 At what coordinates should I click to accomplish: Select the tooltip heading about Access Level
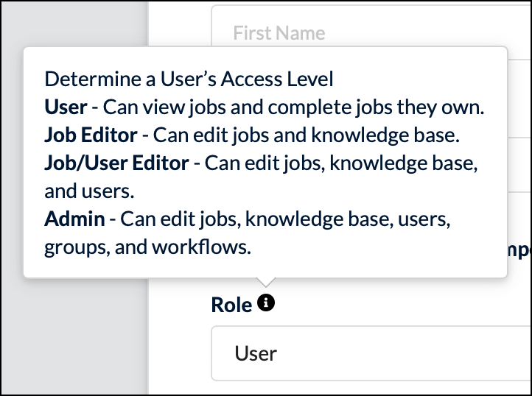189,79
